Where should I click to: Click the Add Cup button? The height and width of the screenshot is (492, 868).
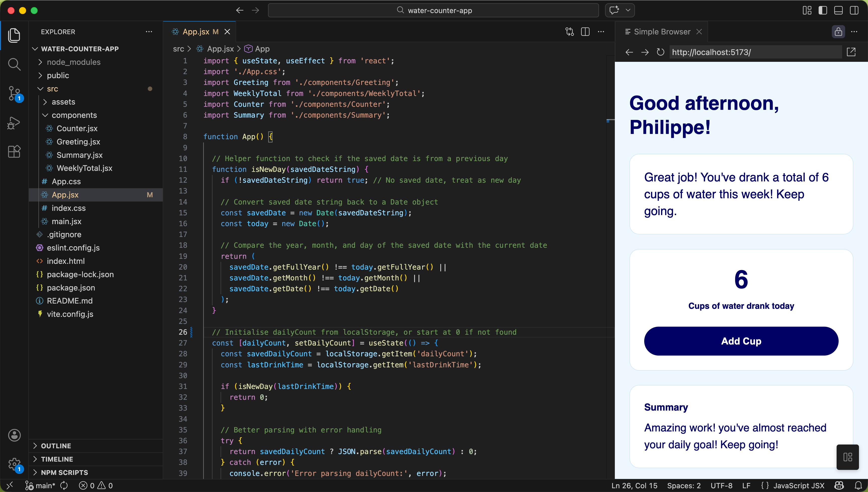[x=741, y=341]
